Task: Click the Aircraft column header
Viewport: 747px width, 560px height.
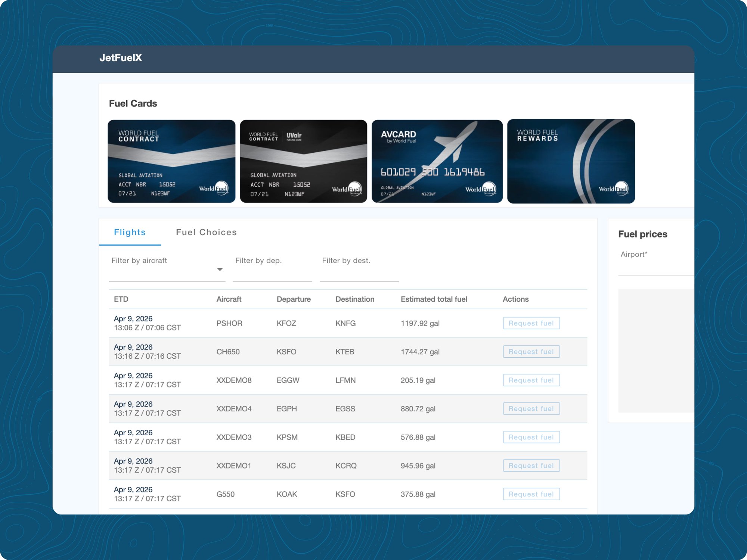Action: (x=229, y=299)
